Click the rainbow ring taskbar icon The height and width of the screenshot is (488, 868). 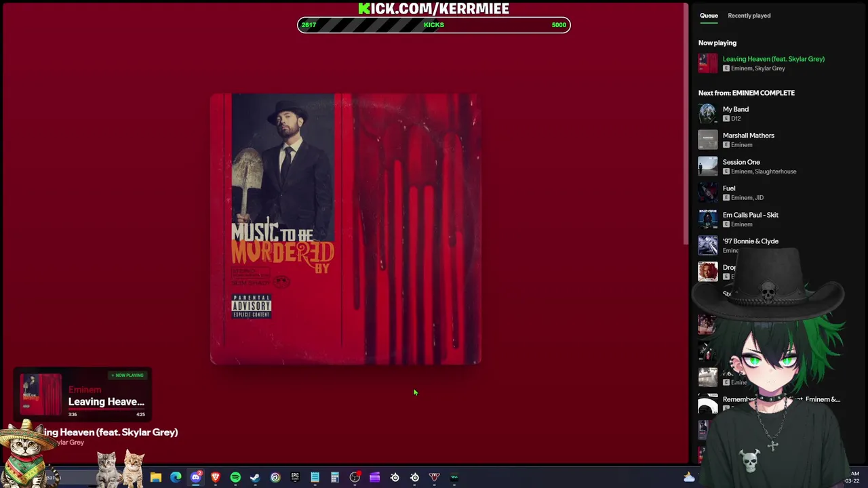pos(275,477)
